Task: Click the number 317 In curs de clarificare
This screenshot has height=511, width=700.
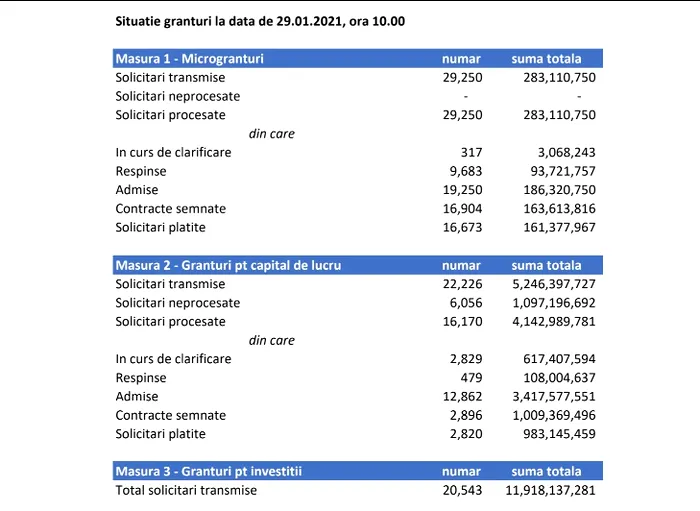Action: (471, 152)
